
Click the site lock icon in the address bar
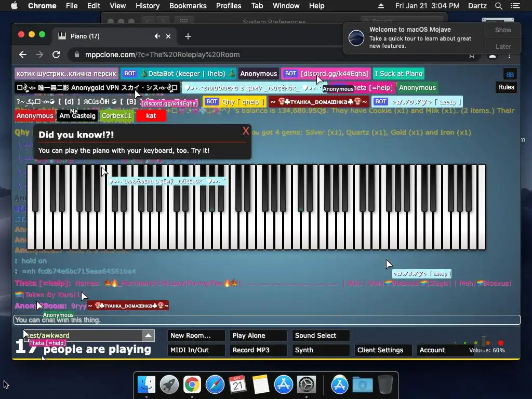pyautogui.click(x=77, y=55)
